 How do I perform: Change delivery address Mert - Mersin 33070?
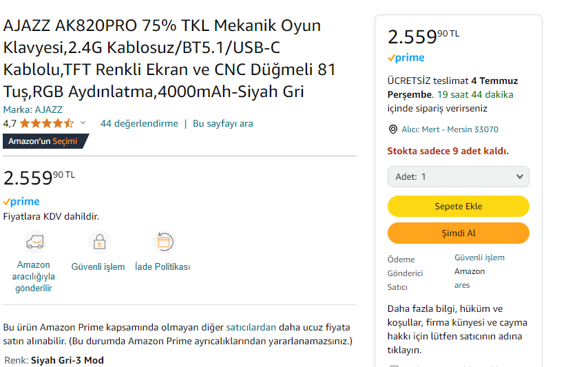click(450, 129)
